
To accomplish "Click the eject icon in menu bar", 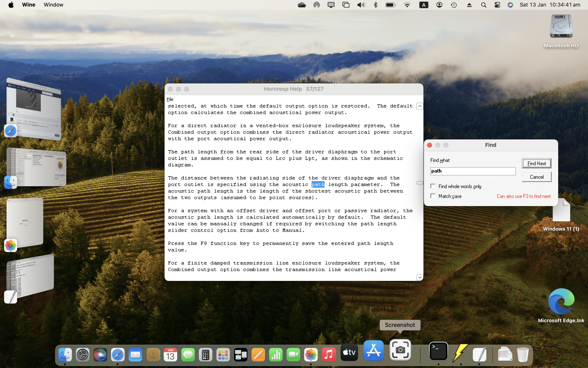I will click(x=469, y=5).
